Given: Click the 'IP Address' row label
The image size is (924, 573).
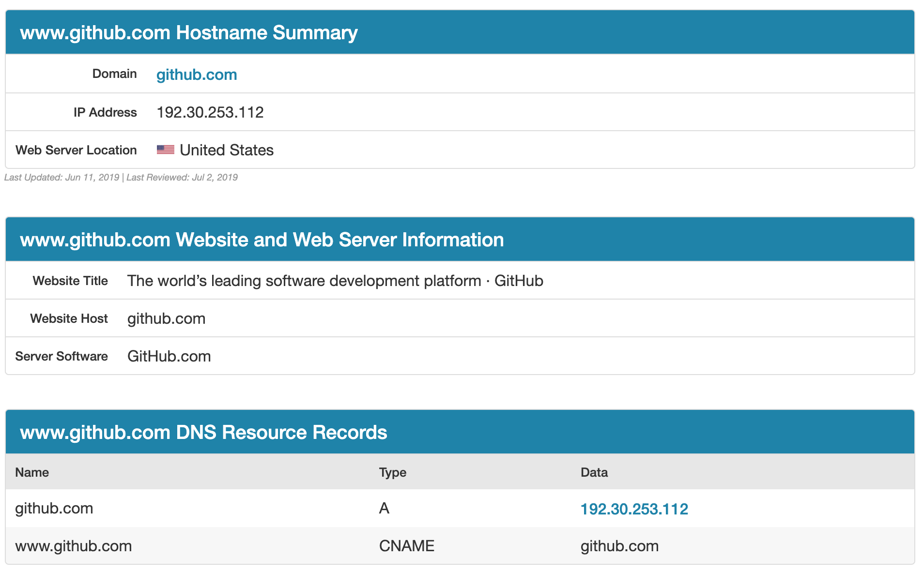Looking at the screenshot, I should pos(105,112).
